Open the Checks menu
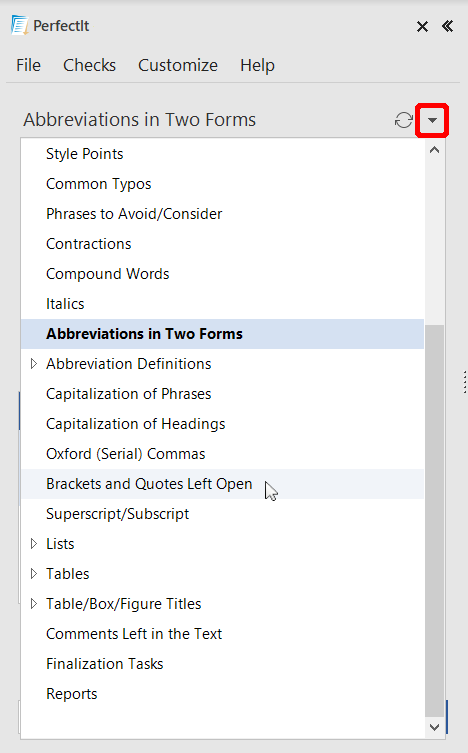This screenshot has height=753, width=468. tap(89, 65)
